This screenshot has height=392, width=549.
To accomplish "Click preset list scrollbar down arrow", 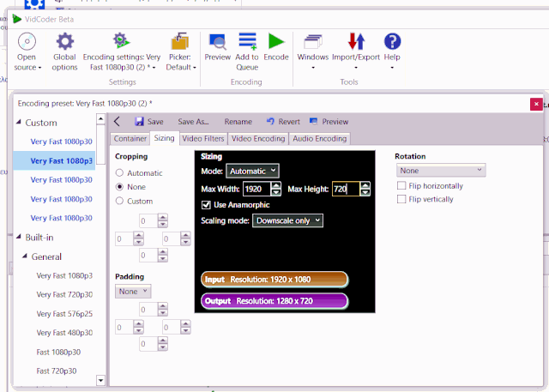I will [x=100, y=380].
